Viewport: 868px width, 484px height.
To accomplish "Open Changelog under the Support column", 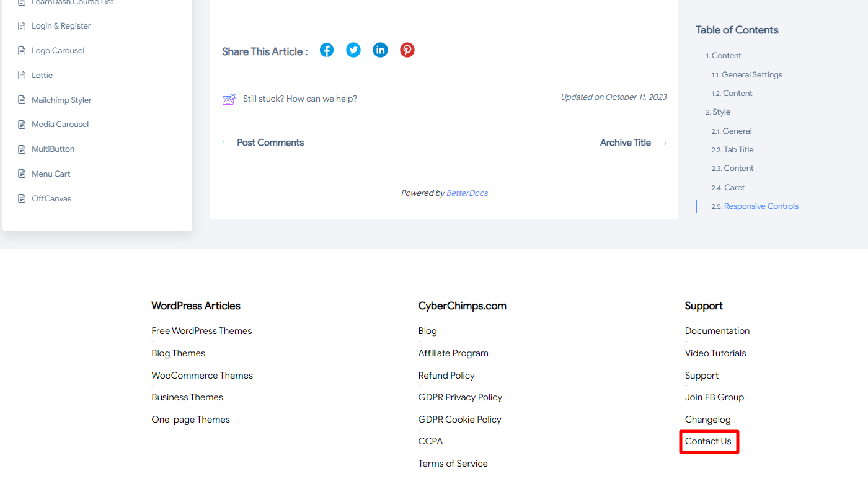I will 707,419.
